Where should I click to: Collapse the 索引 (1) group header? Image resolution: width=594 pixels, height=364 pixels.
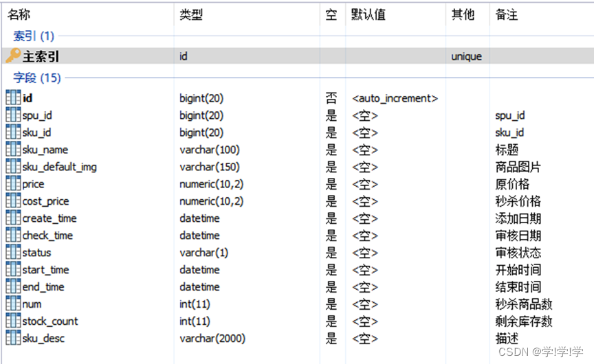point(34,36)
